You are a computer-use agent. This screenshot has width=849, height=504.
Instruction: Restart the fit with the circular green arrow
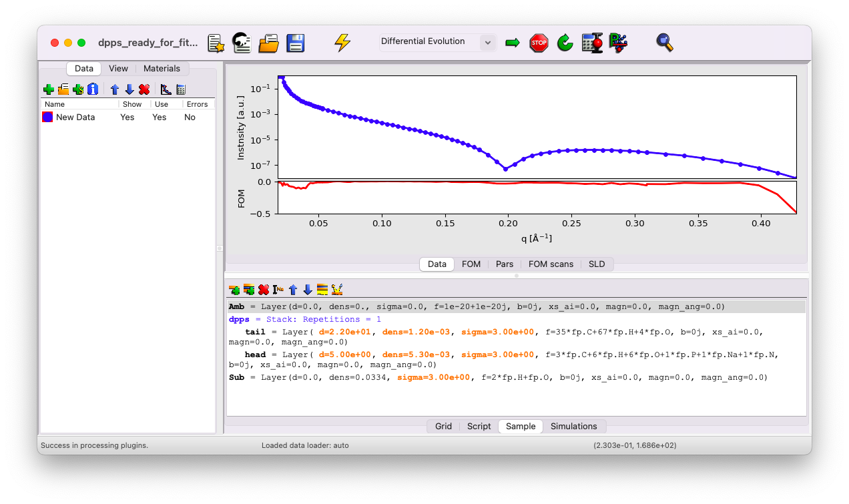pos(565,43)
